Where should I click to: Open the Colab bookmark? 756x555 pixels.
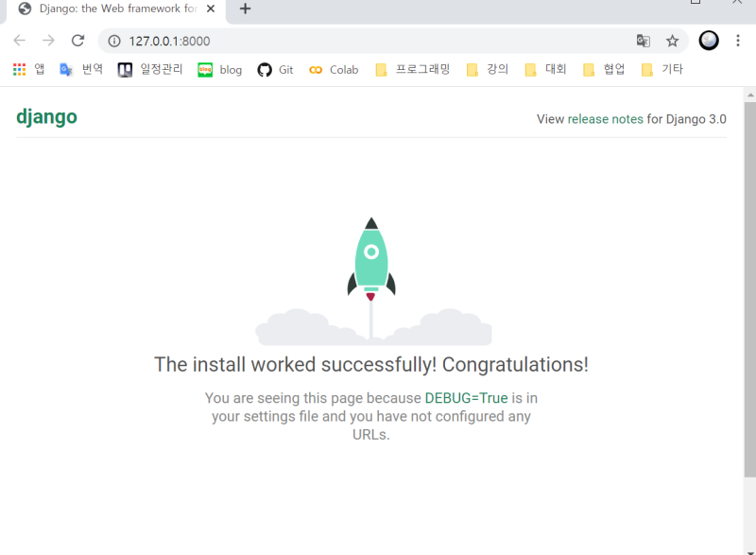333,69
